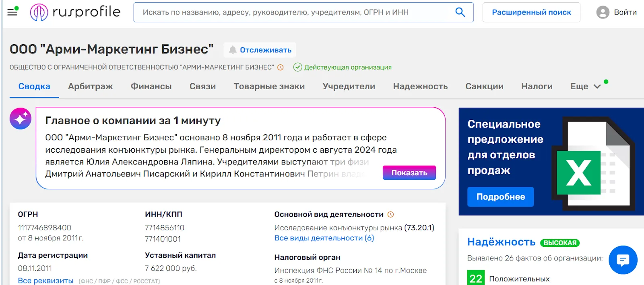Open the Товарные знаки tab
This screenshot has width=644, height=285.
tap(269, 86)
